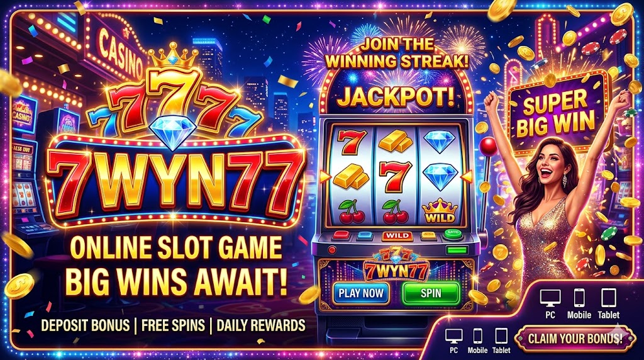
Task: Click the JACKPOT! marquee on slot machine
Action: click(396, 98)
